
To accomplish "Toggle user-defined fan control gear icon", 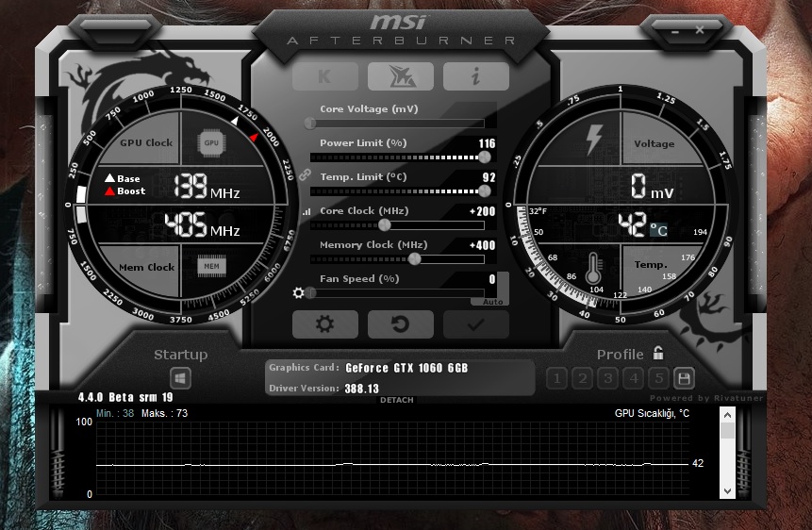I will point(298,292).
